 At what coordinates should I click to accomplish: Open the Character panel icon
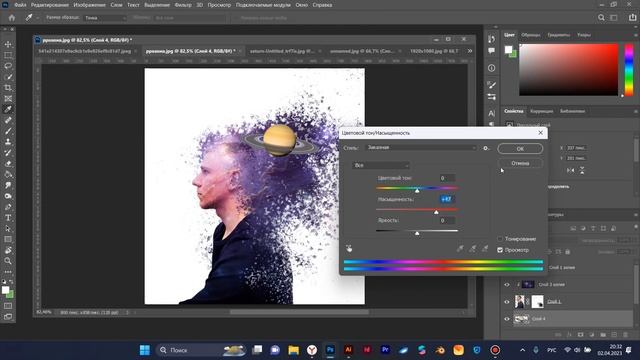(491, 113)
